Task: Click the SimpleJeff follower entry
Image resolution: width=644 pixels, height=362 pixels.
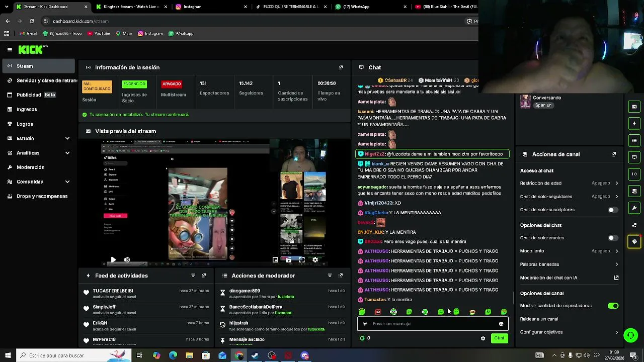Action: 146,310
